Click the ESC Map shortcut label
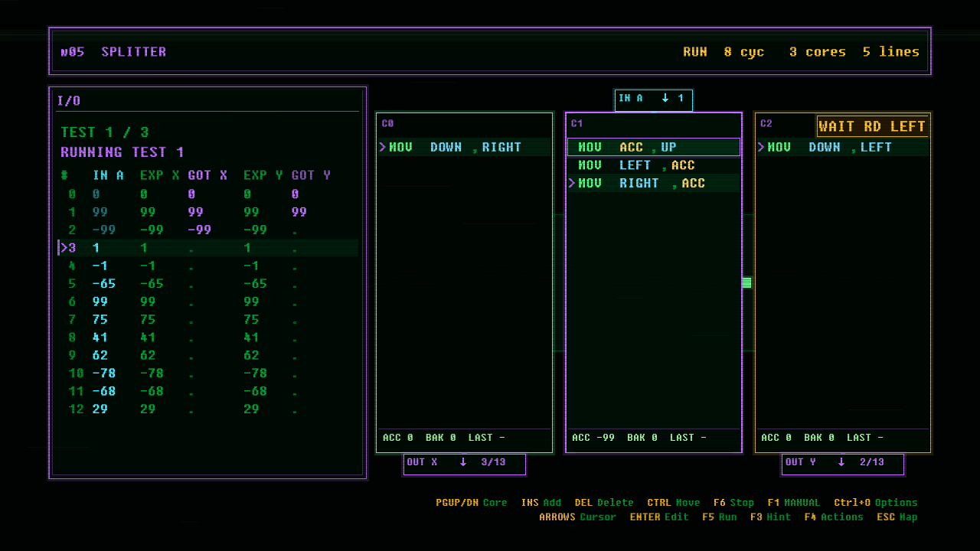The height and width of the screenshot is (551, 980). tap(897, 517)
